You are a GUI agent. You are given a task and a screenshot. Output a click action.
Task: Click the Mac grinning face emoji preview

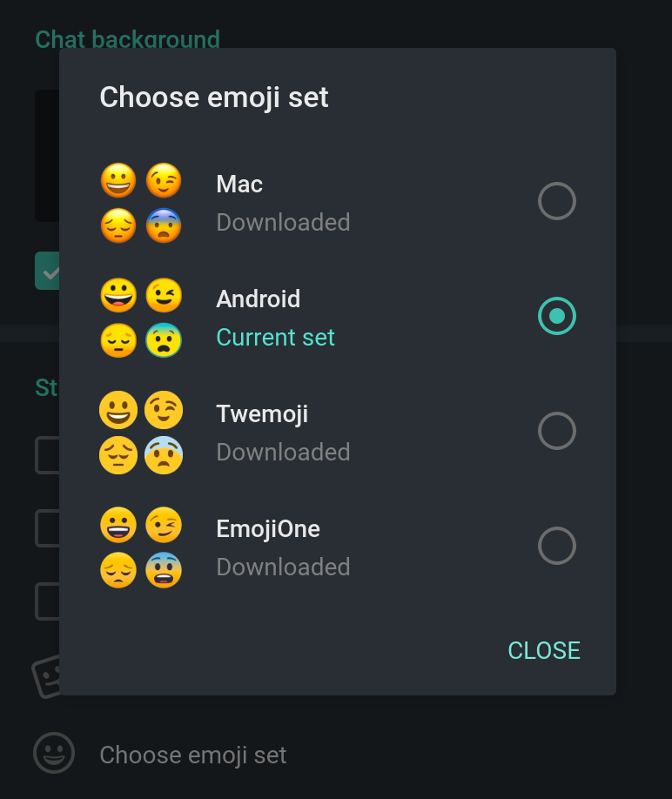118,180
